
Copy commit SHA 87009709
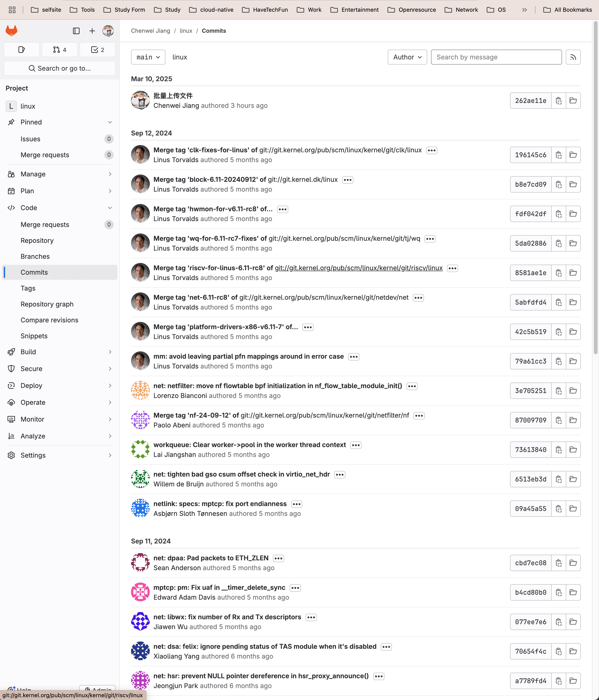point(559,420)
